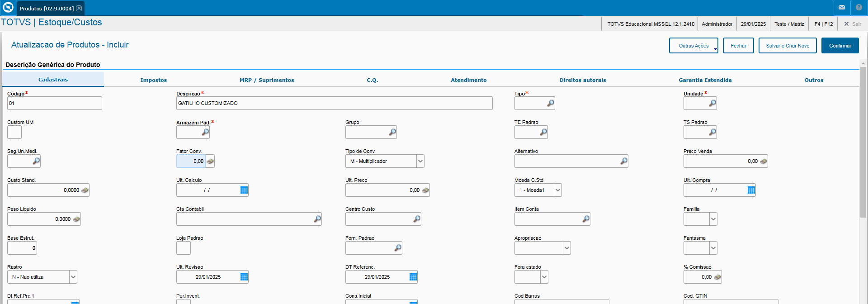Open the Outras Ações dropdown button
Image resolution: width=868 pixels, height=304 pixels.
693,46
